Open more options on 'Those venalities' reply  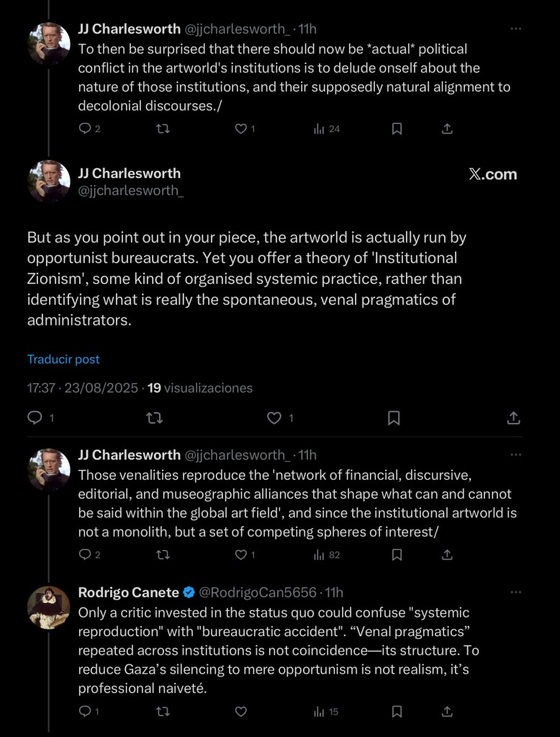[515, 455]
